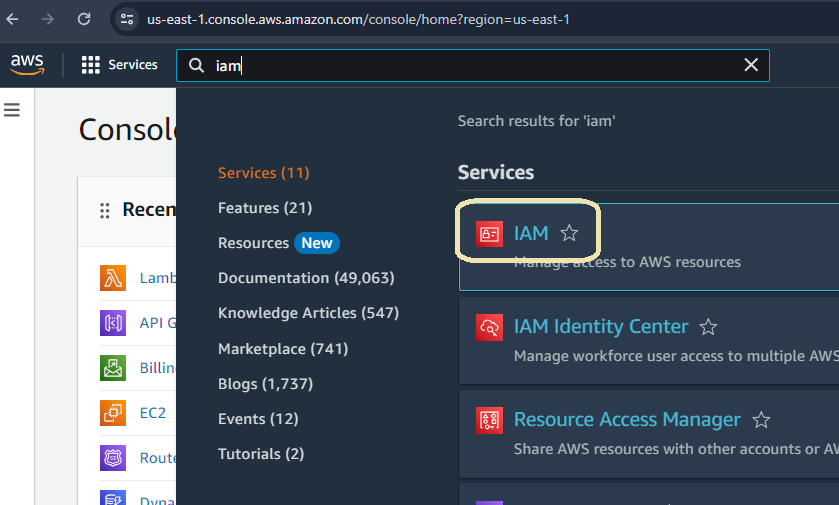839x505 pixels.
Task: Click the Route 53 service icon
Action: (113, 458)
